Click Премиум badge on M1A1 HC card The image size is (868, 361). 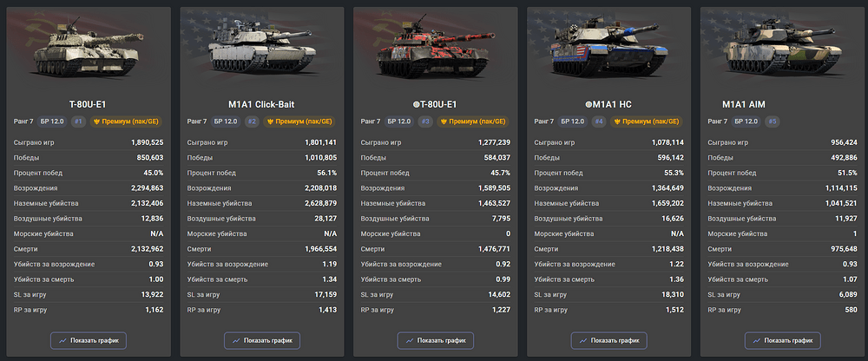(646, 121)
